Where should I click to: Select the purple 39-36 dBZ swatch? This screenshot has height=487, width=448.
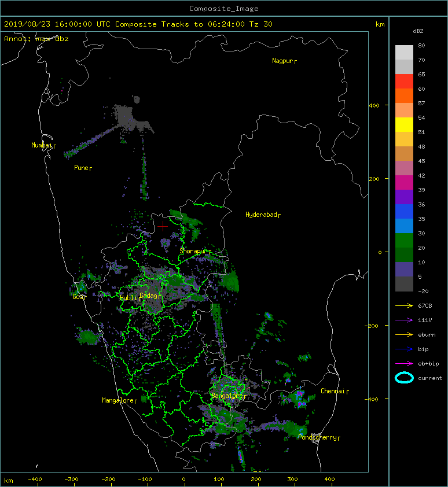404,197
